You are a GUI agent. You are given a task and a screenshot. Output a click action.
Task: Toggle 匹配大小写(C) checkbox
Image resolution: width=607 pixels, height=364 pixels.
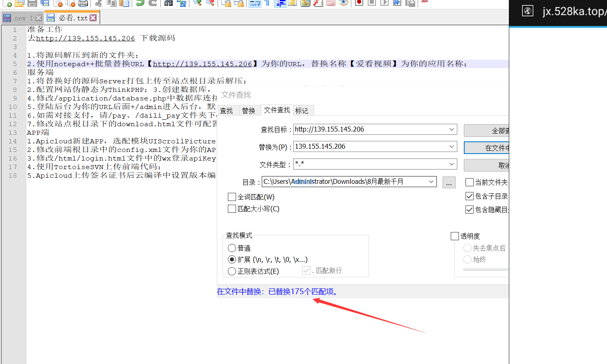coord(232,209)
